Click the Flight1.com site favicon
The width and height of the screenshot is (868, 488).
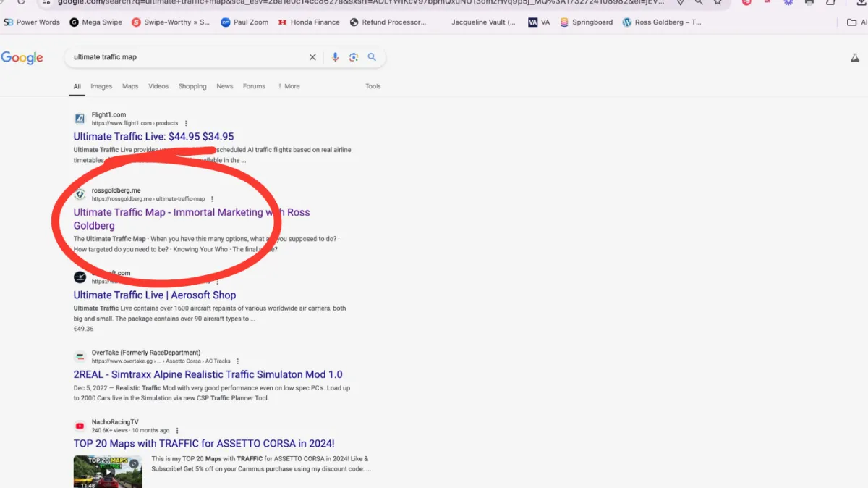click(80, 119)
